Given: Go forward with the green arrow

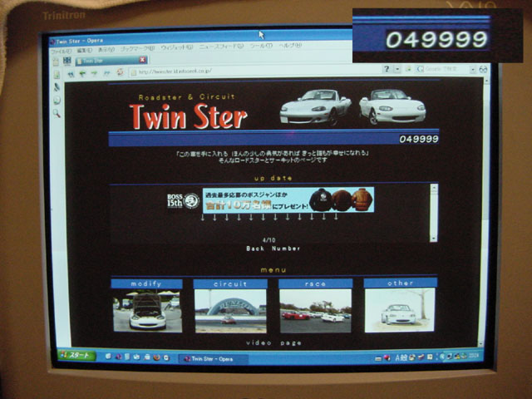Looking at the screenshot, I should click(94, 73).
